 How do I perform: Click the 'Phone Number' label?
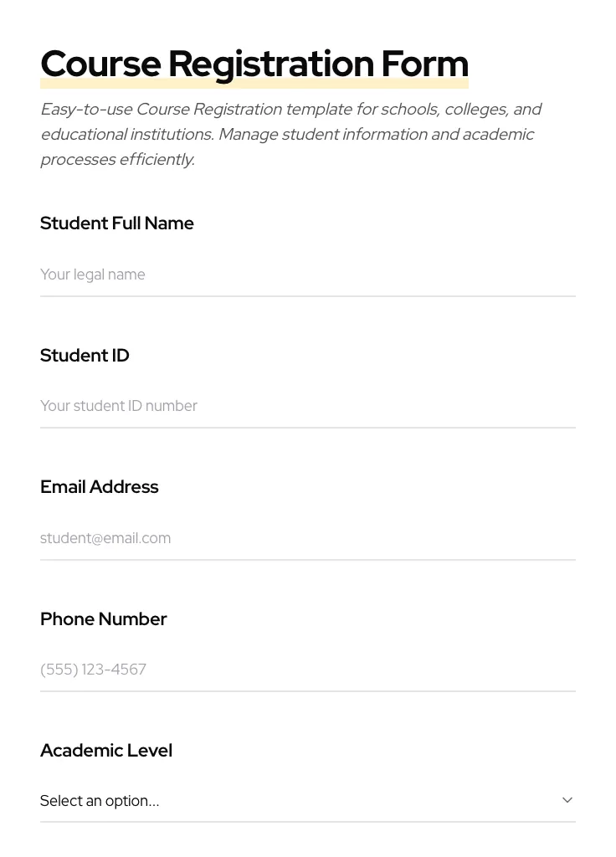104,619
